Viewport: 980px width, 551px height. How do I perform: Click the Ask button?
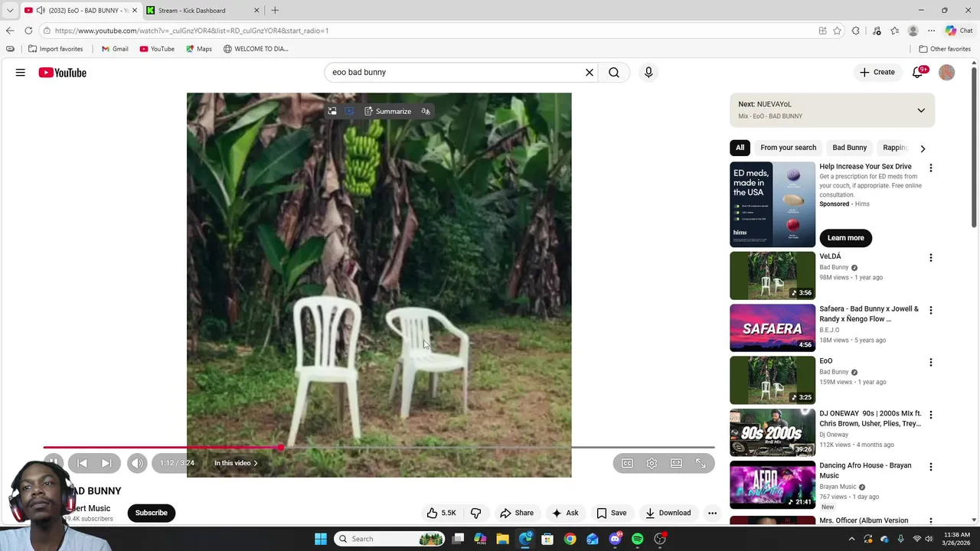coord(565,513)
